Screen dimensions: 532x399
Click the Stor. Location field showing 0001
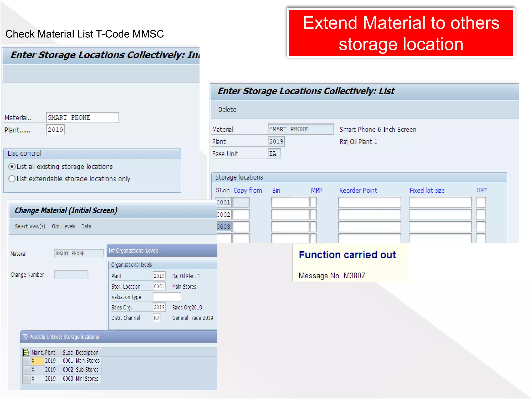tap(159, 286)
